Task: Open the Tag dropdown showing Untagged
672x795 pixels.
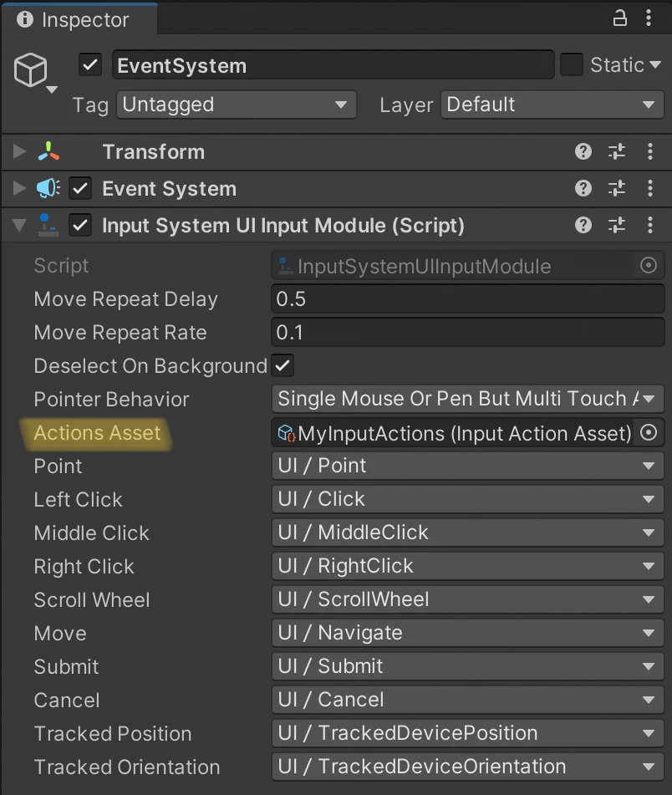Action: coord(236,104)
